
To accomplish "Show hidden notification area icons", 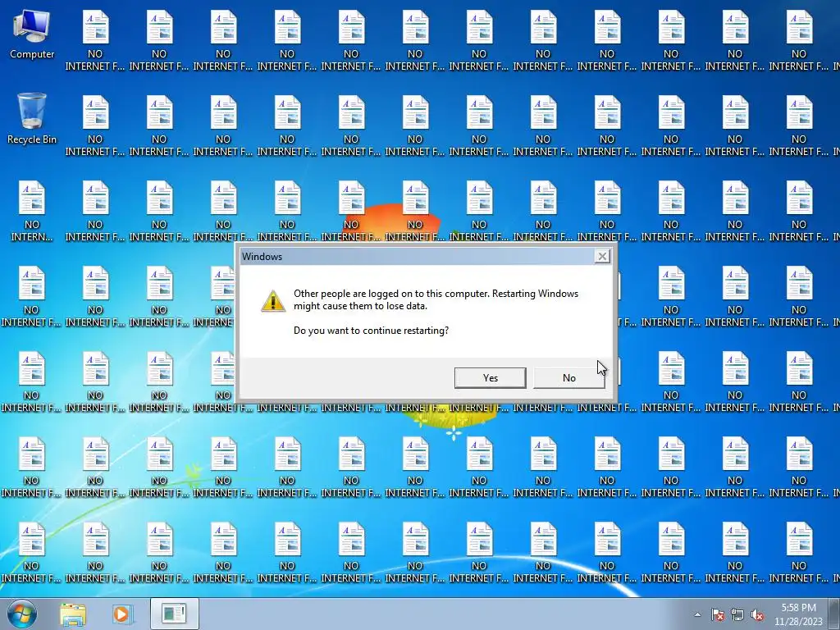I will tap(697, 614).
